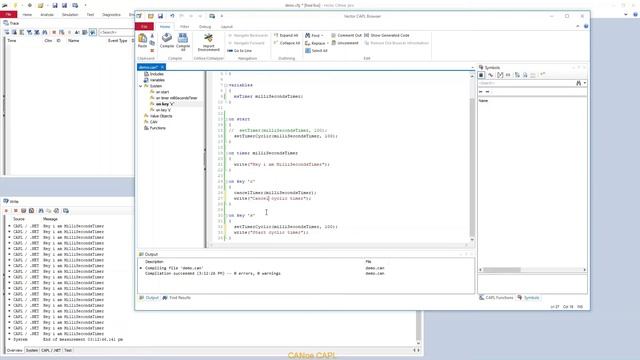Toggle the signal waveform filter in Symbols panel
This screenshot has width=640, height=360.
(491, 75)
